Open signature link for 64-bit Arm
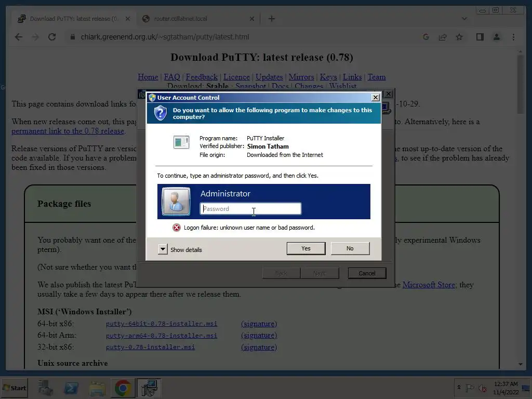This screenshot has width=532, height=399. [259, 336]
